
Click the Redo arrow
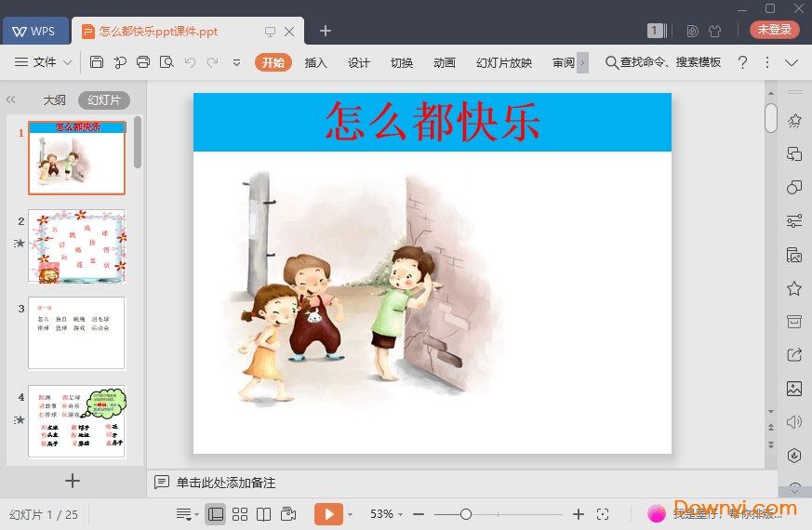[212, 62]
